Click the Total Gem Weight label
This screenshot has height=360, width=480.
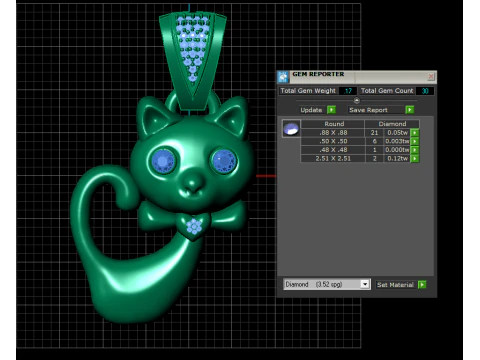click(308, 91)
